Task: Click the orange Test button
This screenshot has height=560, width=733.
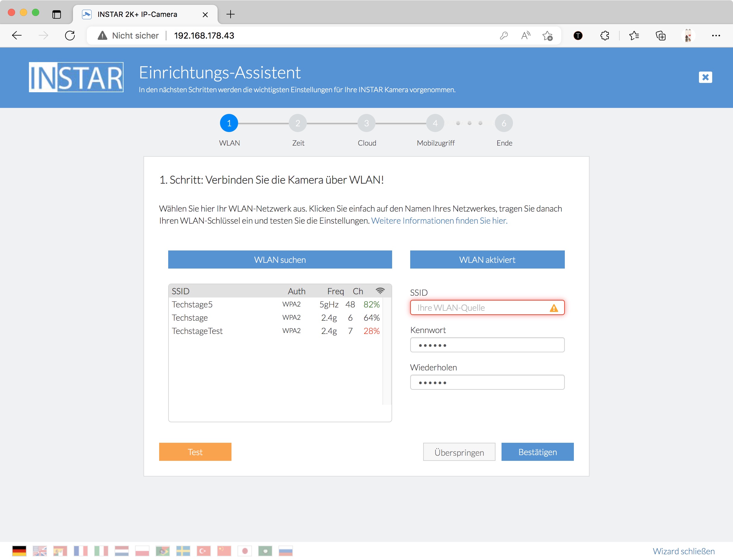Action: pos(195,452)
